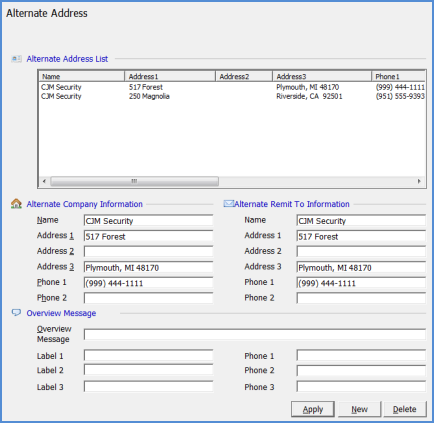Click into the Overview Message text box

pos(255,334)
